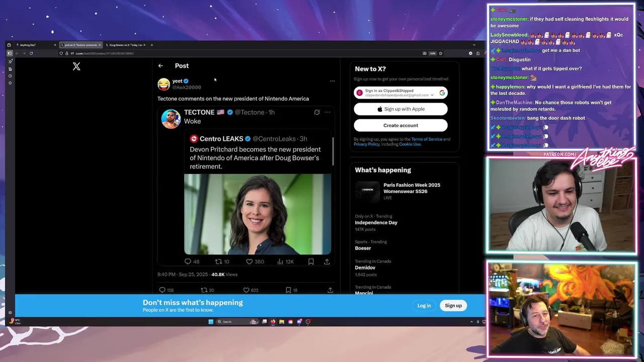Bookmark this page with the star icon

pyautogui.click(x=441, y=53)
